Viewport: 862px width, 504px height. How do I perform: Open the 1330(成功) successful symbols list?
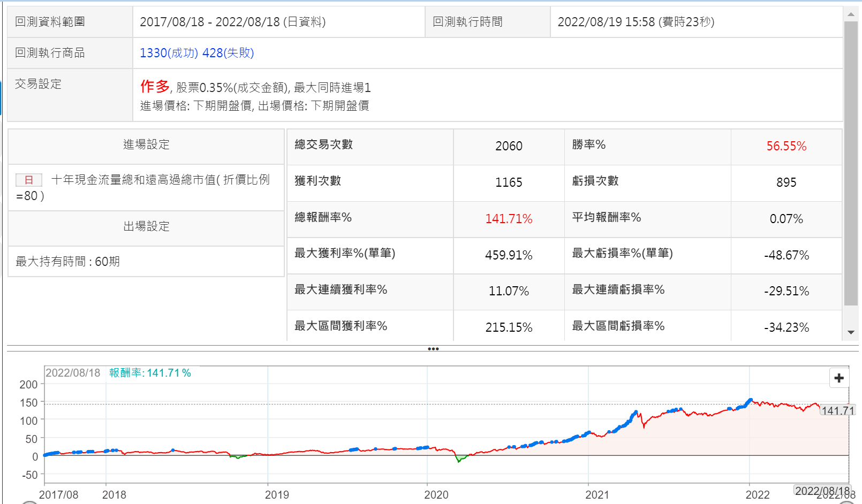pos(169,53)
